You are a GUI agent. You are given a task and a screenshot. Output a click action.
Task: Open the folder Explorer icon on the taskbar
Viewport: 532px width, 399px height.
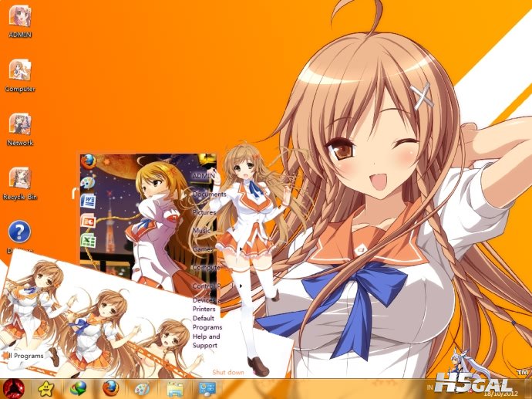click(x=175, y=388)
